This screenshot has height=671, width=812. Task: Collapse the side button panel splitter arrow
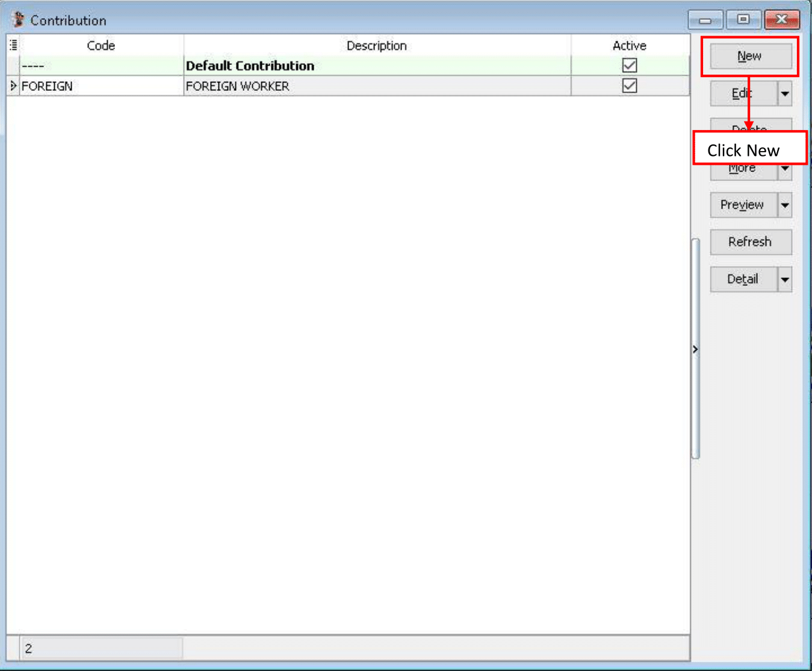tap(695, 349)
